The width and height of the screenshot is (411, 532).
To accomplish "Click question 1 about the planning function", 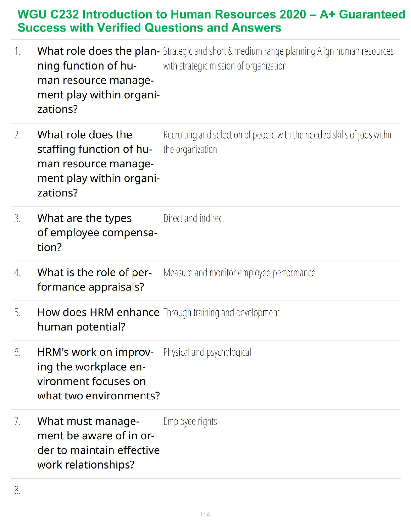I will tap(98, 80).
